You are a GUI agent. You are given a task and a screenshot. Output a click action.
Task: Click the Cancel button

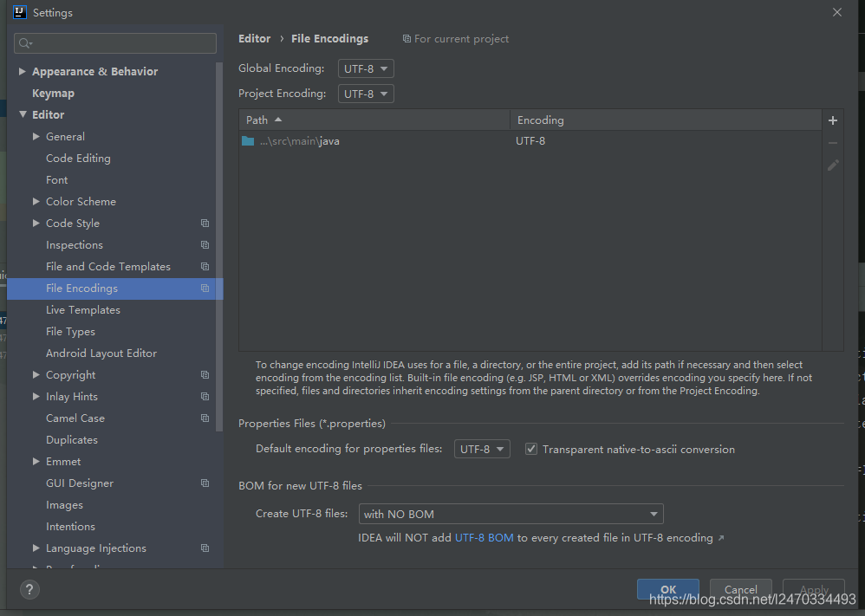point(740,589)
